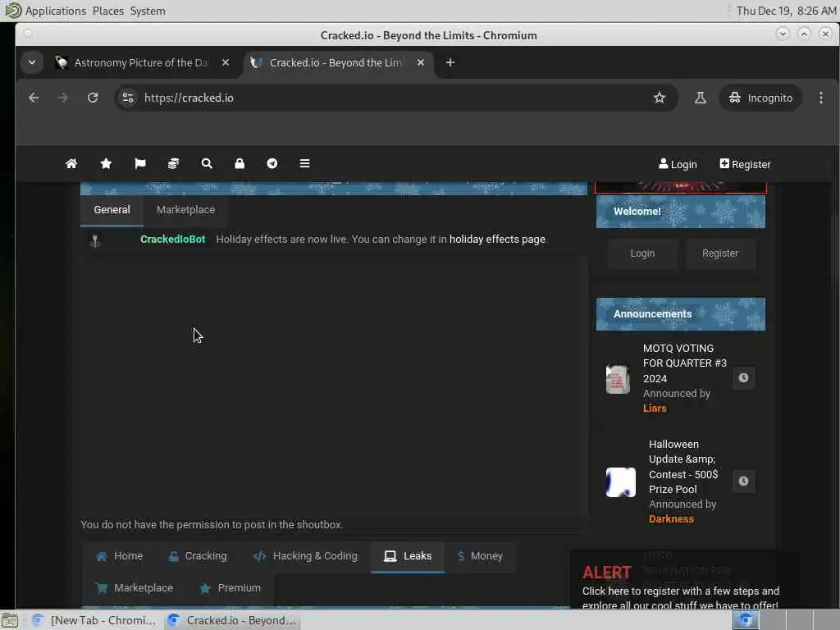
Task: Bookmark this page with star icon
Action: [660, 98]
